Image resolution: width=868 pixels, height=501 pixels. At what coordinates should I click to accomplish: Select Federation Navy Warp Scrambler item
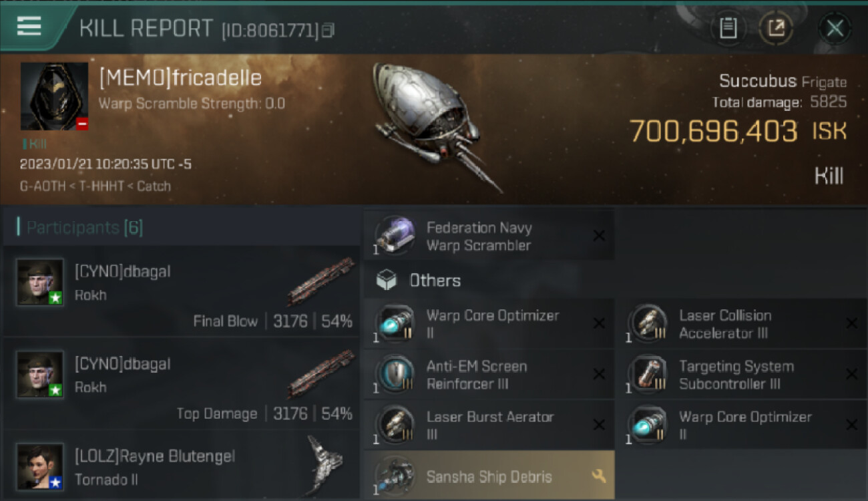(489, 236)
